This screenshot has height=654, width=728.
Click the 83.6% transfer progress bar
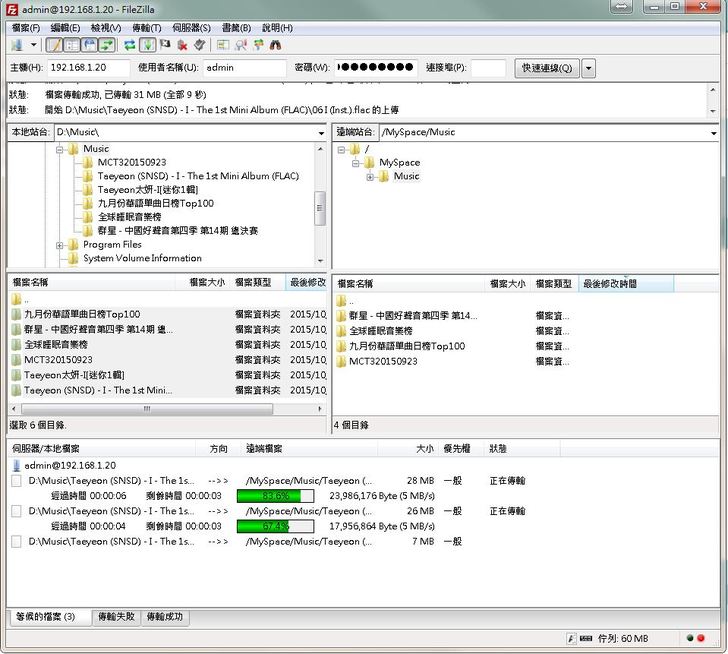(275, 495)
